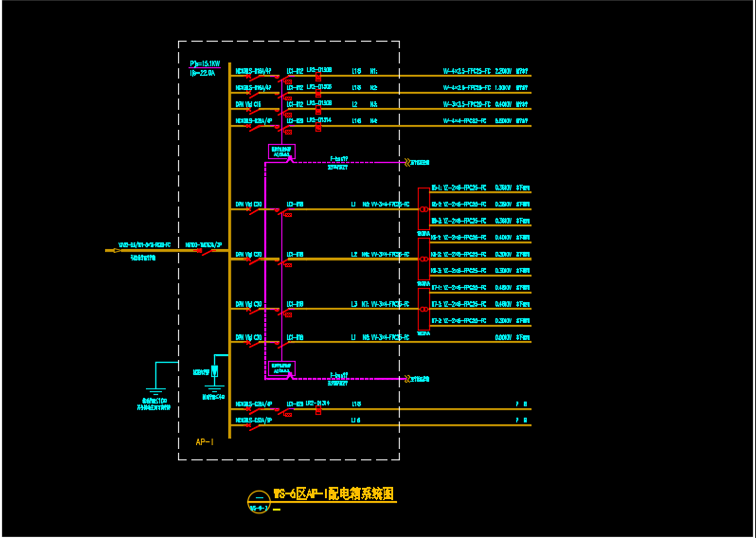
Task: Select the N4: circuit number label
Action: (x=373, y=121)
